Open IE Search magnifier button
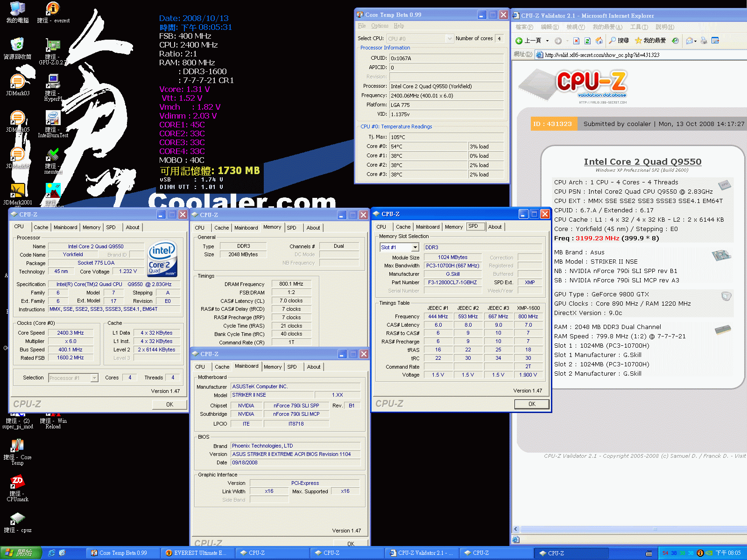Screen dimensions: 747x560 pos(619,41)
